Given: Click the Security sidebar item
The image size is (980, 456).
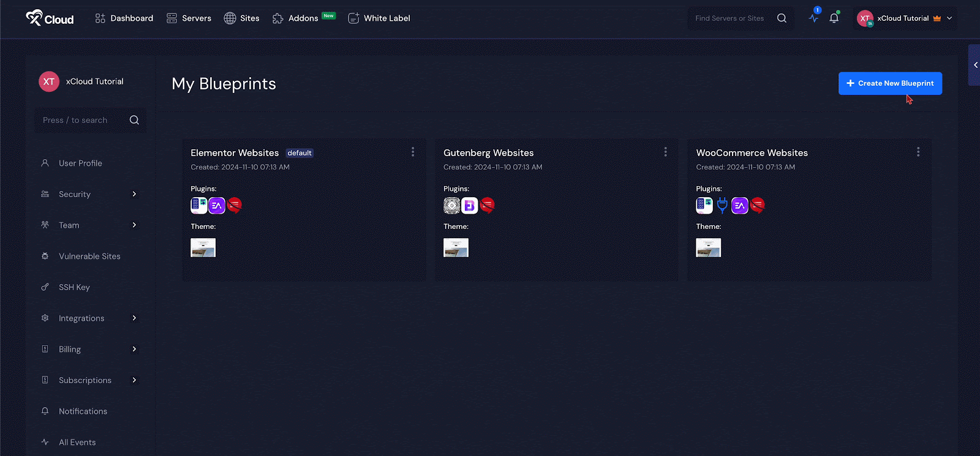Looking at the screenshot, I should pos(75,195).
